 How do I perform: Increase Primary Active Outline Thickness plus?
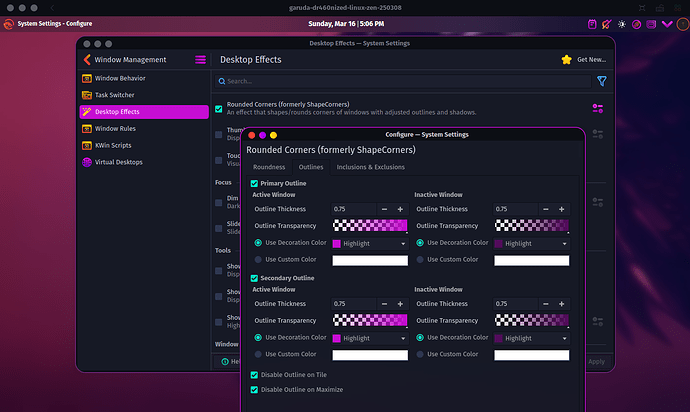(x=400, y=209)
